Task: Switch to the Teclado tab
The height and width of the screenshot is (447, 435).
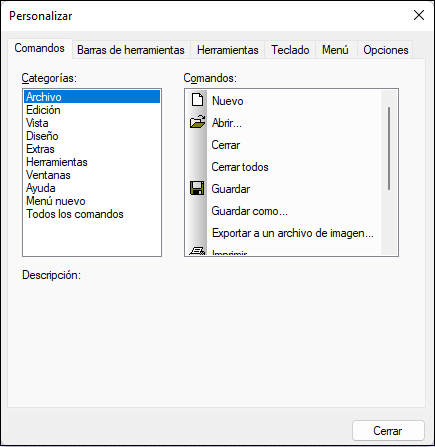Action: click(x=290, y=50)
